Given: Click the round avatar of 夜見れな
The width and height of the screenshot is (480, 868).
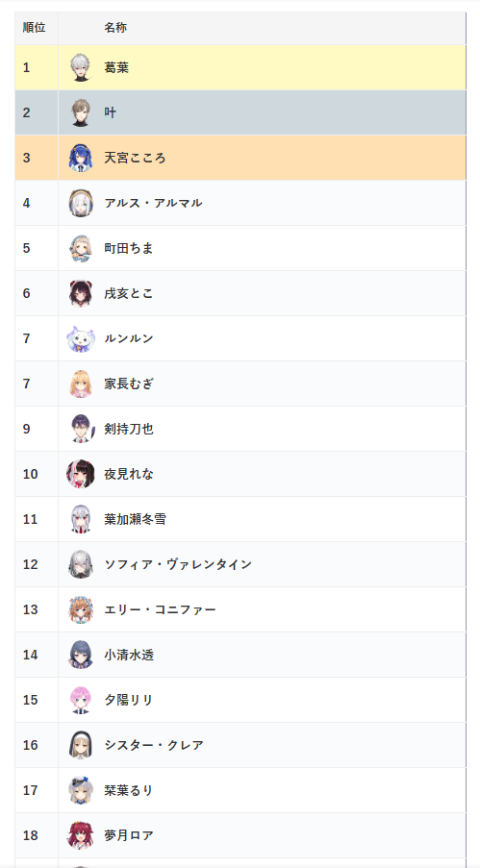Looking at the screenshot, I should point(81,474).
